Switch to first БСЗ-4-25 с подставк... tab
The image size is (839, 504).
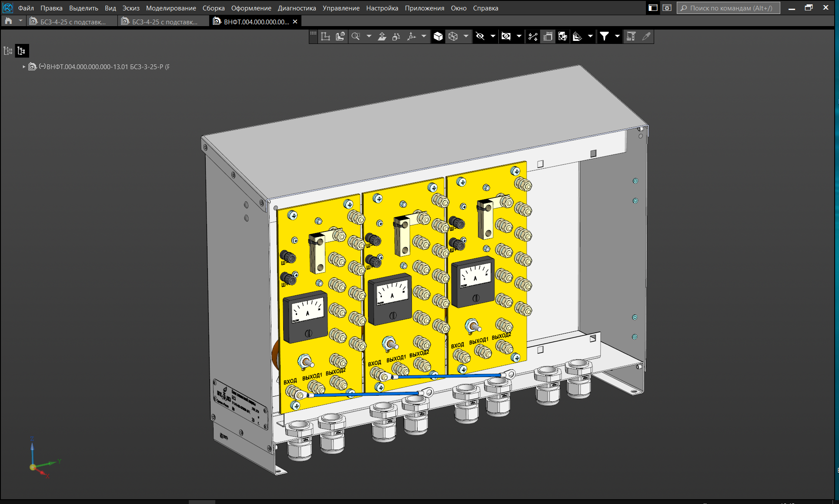72,22
